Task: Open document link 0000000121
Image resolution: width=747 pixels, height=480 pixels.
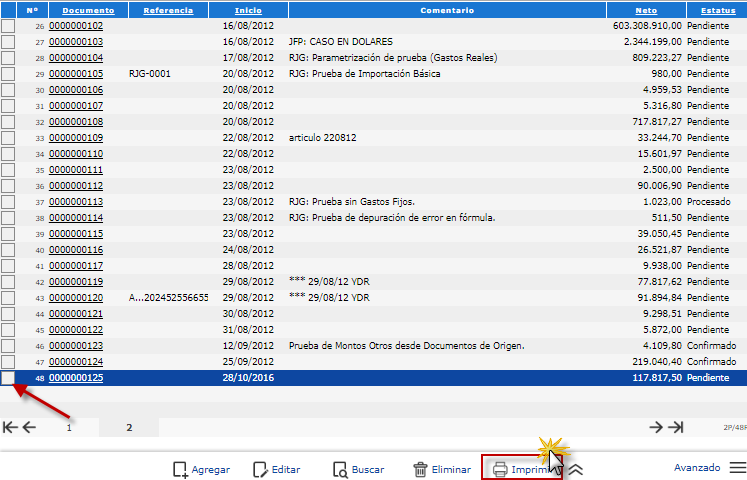Action: coord(76,314)
